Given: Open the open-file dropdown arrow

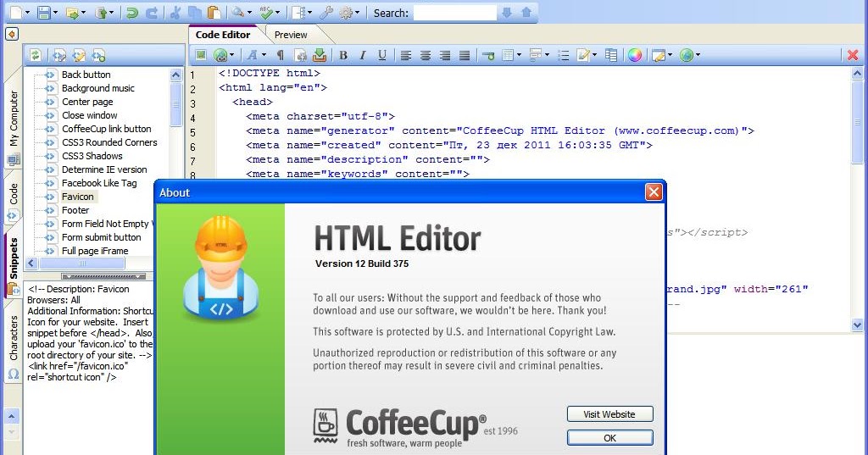Looking at the screenshot, I should (84, 13).
